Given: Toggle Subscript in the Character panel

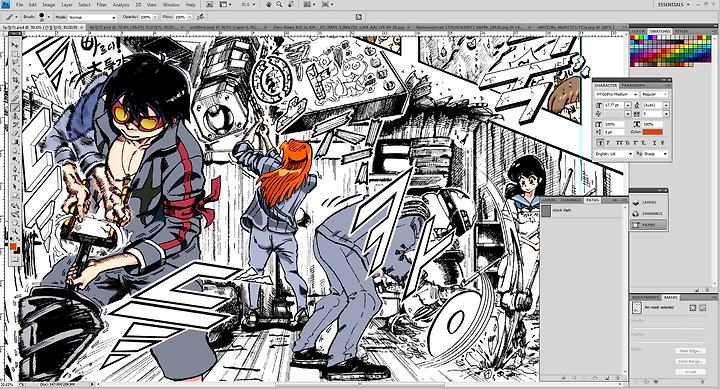Looking at the screenshot, I should tap(643, 143).
